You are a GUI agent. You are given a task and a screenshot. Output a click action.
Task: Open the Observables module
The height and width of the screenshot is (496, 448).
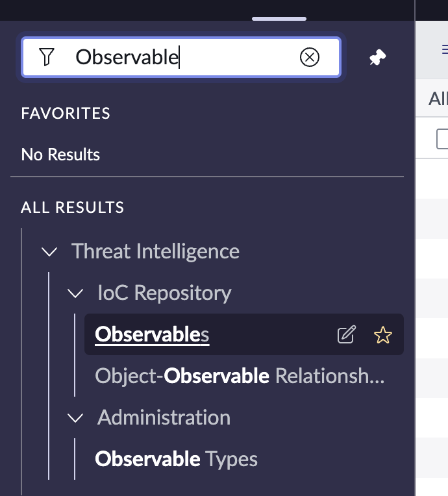pos(152,334)
